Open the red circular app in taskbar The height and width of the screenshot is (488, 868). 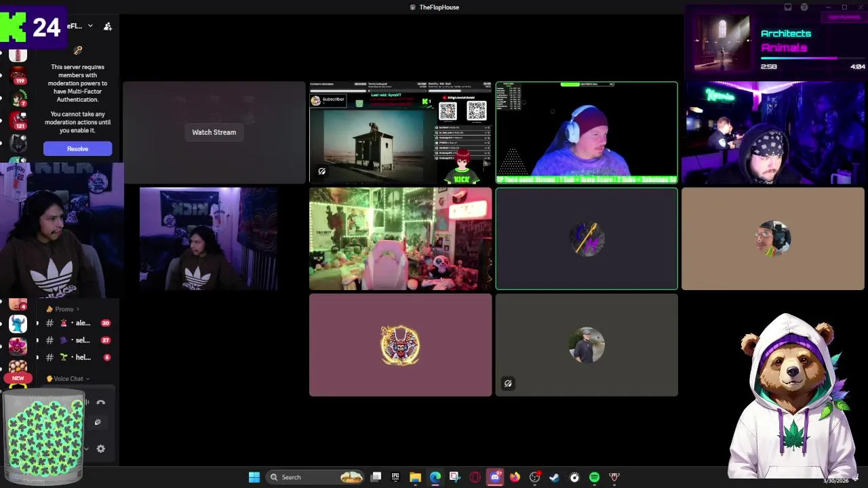pyautogui.click(x=475, y=477)
